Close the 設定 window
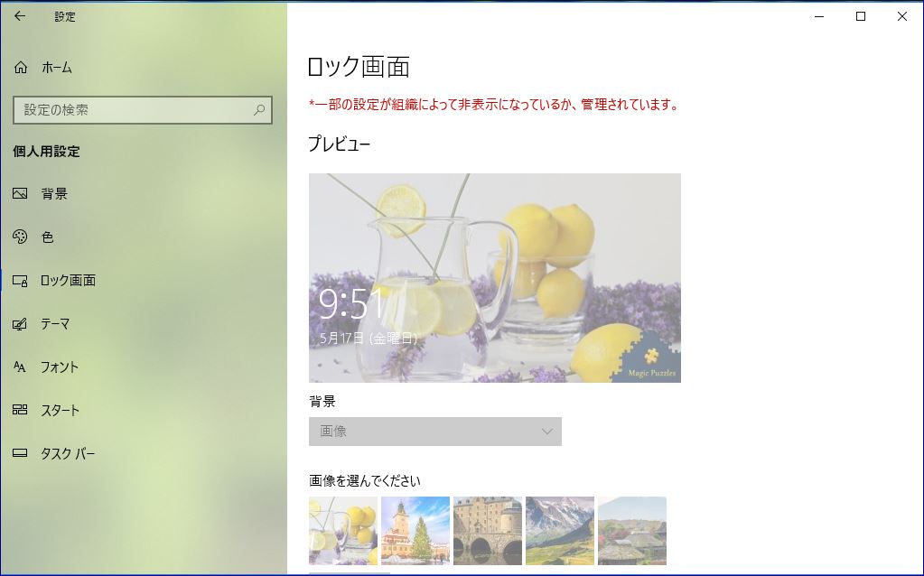This screenshot has width=924, height=576. 901,16
